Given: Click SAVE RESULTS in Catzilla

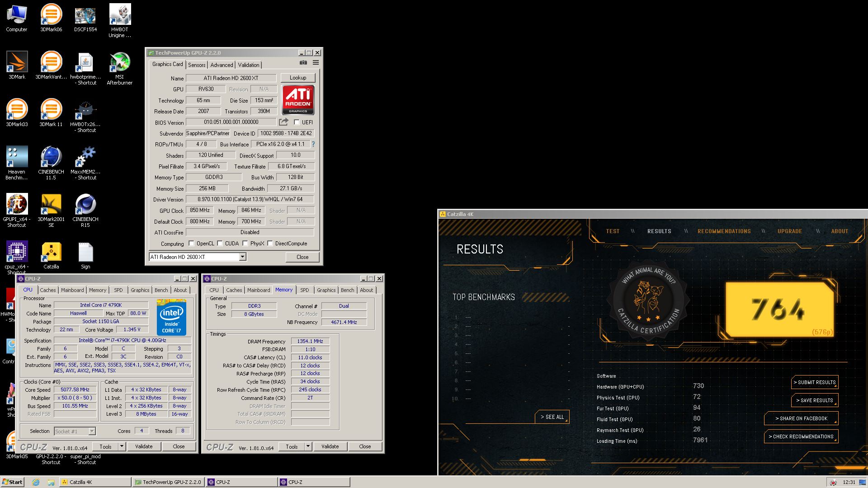Looking at the screenshot, I should pyautogui.click(x=815, y=400).
